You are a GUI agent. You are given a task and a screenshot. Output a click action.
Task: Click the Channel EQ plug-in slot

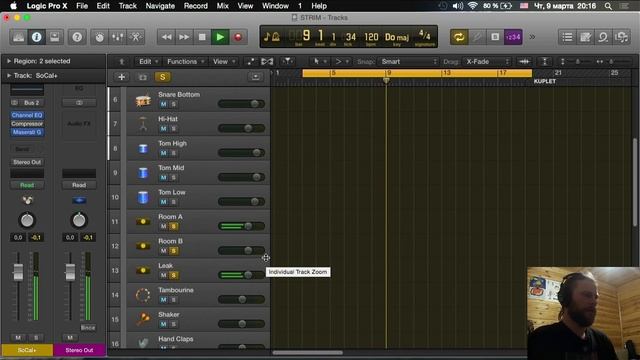pyautogui.click(x=27, y=115)
